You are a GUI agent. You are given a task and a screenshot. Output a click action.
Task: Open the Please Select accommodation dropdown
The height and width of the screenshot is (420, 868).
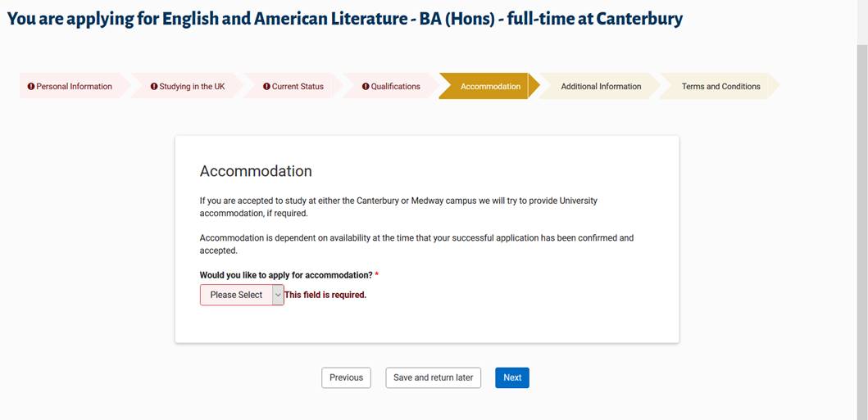(236, 295)
